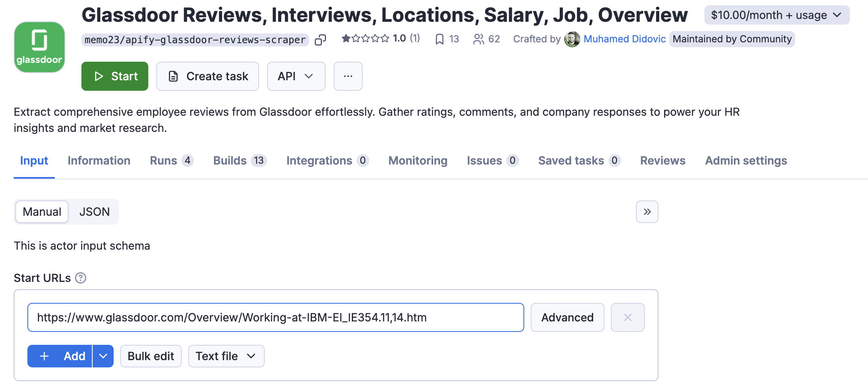Screen dimensions: 868x392
Task: Open the API dropdown menu
Action: (296, 76)
